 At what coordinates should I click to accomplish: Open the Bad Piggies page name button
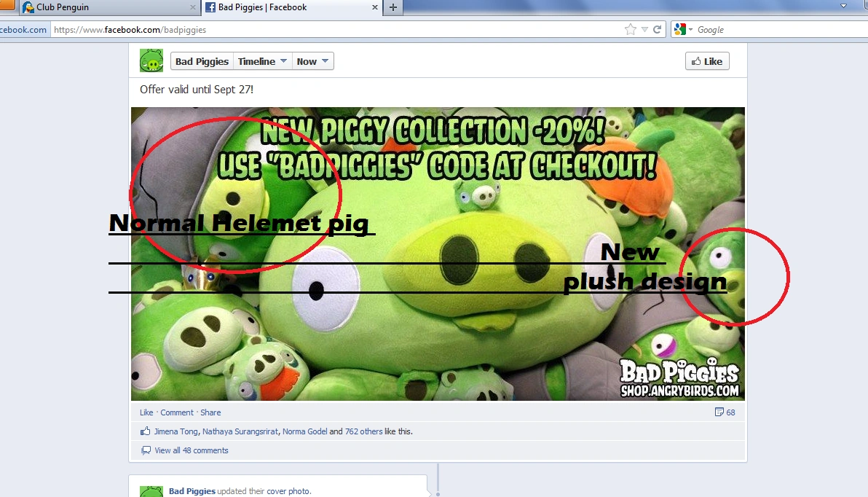click(x=202, y=62)
